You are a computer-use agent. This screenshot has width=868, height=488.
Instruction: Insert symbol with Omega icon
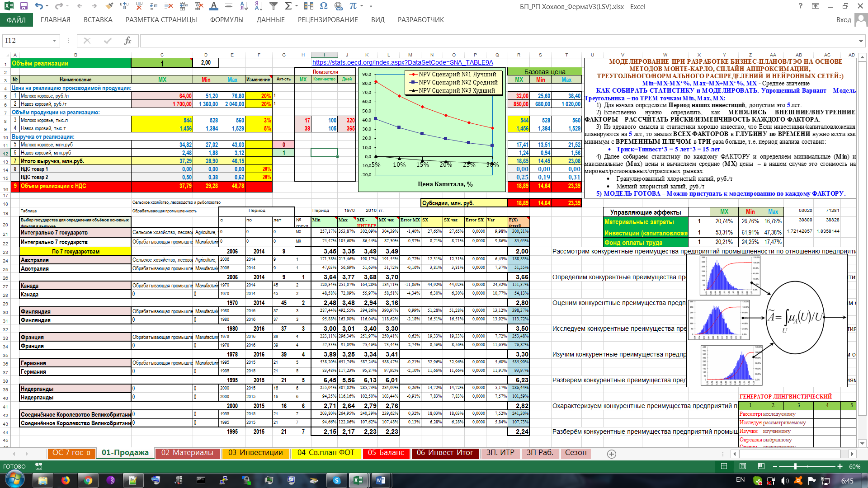pos(323,6)
